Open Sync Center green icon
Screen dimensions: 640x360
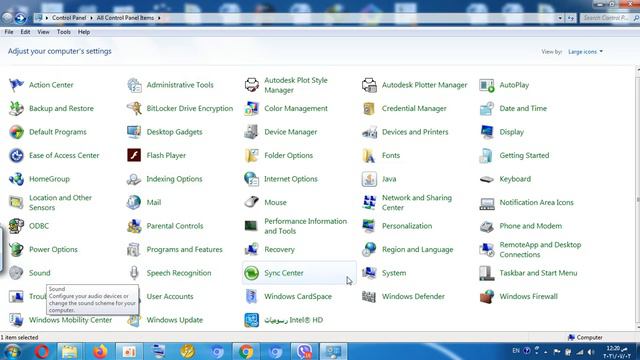251,273
